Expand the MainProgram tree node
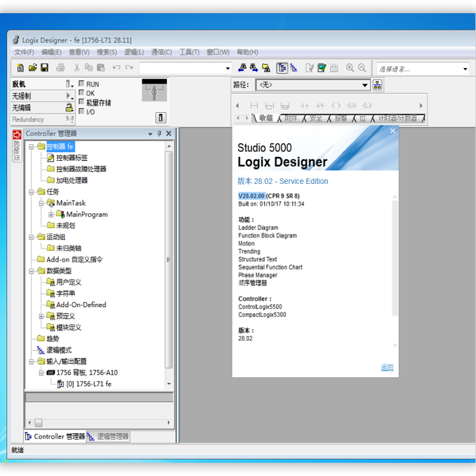The height and width of the screenshot is (476, 476). 51,215
